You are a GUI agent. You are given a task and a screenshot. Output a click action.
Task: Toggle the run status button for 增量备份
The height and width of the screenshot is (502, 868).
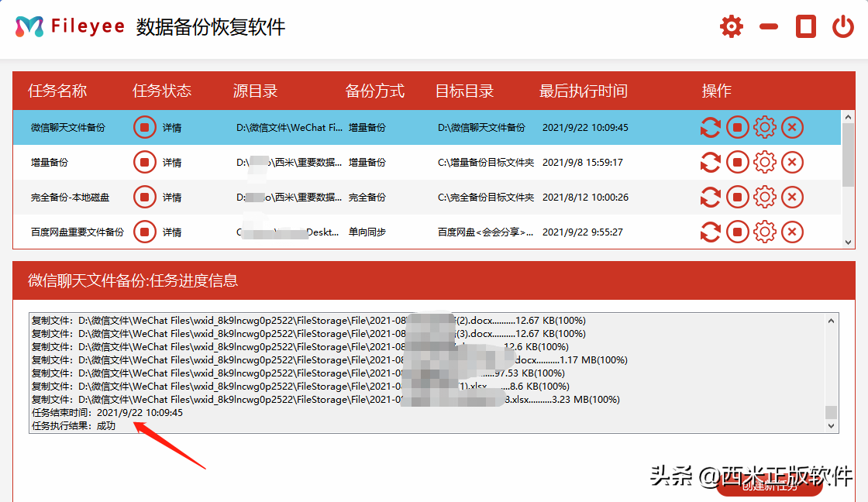coord(145,162)
